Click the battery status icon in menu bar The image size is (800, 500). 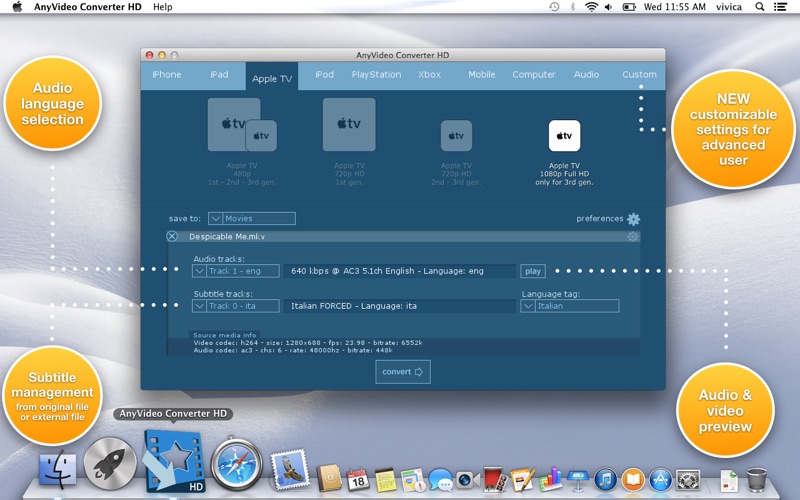pyautogui.click(x=629, y=7)
